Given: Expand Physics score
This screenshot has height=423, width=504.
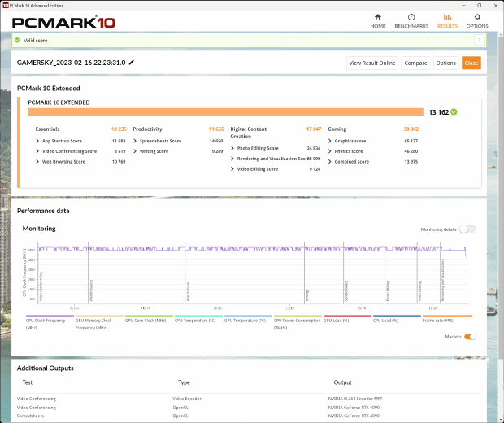Looking at the screenshot, I should (329, 151).
